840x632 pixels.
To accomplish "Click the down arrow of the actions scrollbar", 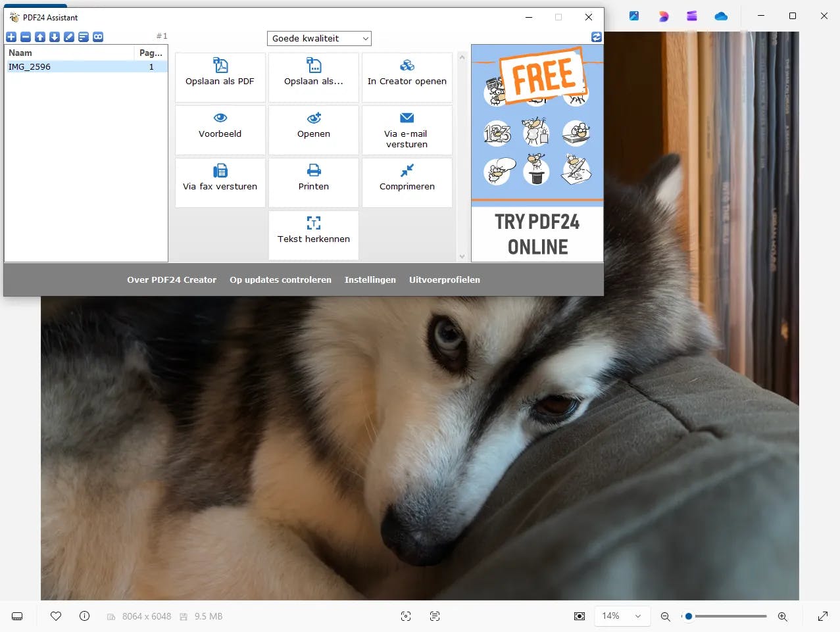I will (462, 256).
